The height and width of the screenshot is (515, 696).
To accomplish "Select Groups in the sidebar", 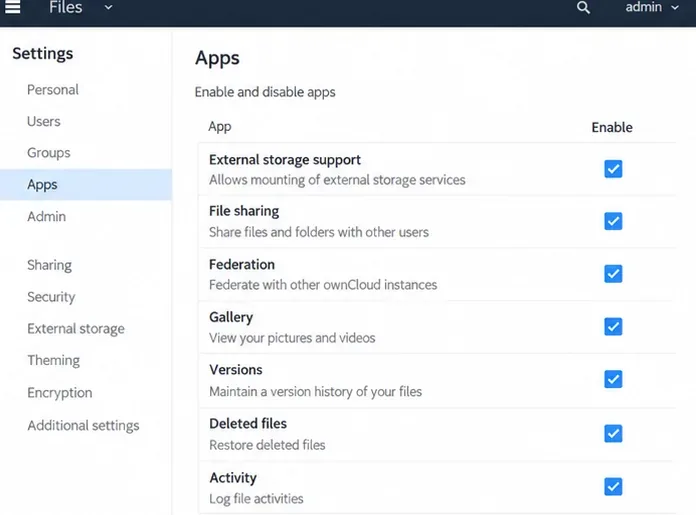I will [x=49, y=153].
